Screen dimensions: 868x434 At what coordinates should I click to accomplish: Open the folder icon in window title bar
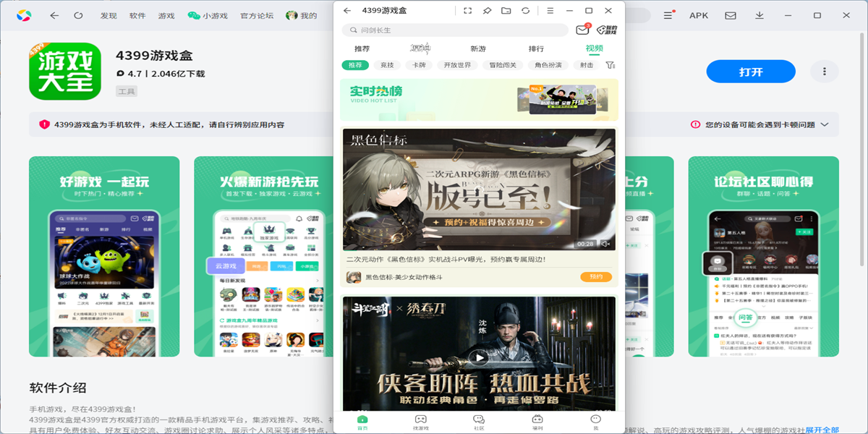coord(506,11)
